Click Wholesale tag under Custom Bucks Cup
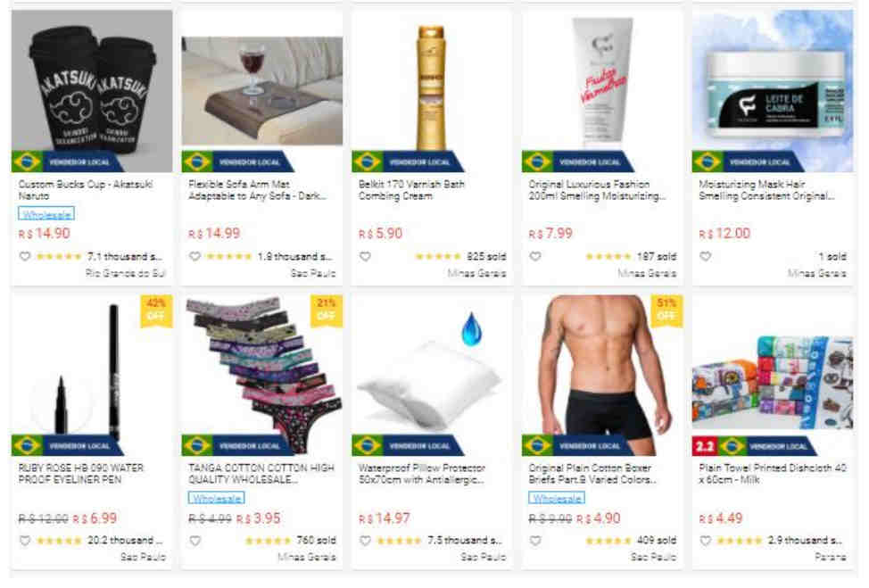This screenshot has width=869, height=588. [x=46, y=214]
